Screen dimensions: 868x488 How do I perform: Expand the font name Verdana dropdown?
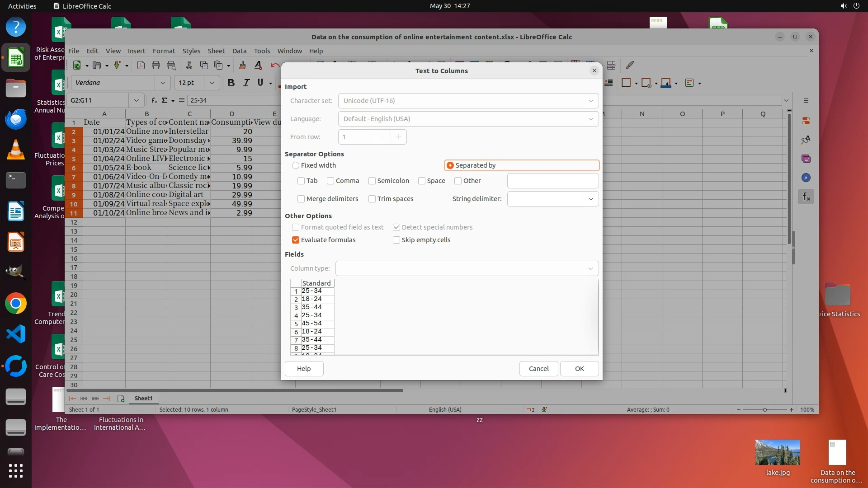click(x=162, y=83)
